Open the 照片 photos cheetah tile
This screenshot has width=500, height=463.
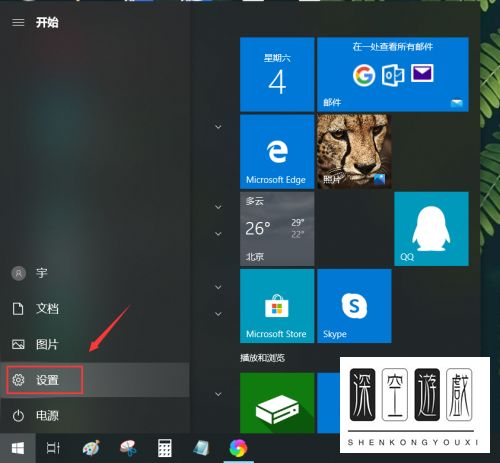(x=354, y=152)
